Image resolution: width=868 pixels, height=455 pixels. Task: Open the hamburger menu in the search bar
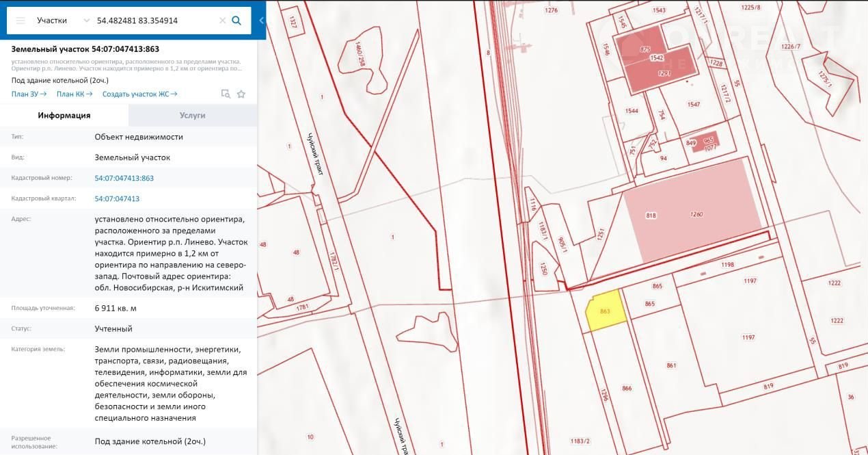21,21
